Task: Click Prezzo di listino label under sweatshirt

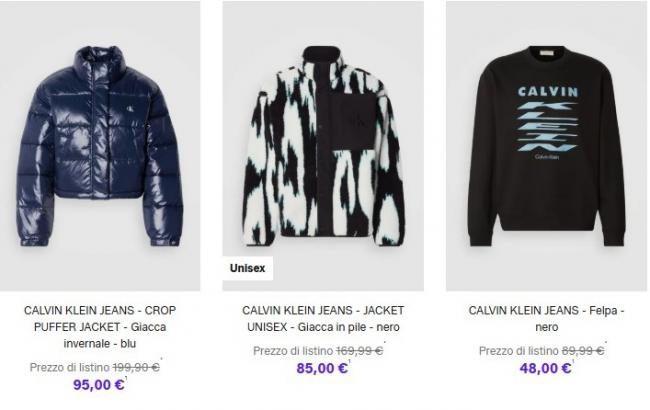Action: [519, 351]
